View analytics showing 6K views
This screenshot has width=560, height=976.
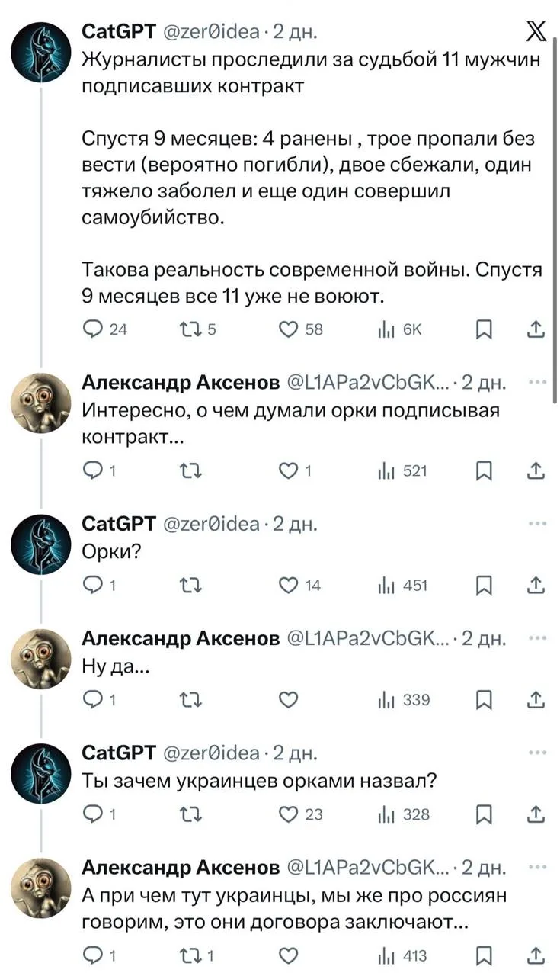pyautogui.click(x=384, y=329)
